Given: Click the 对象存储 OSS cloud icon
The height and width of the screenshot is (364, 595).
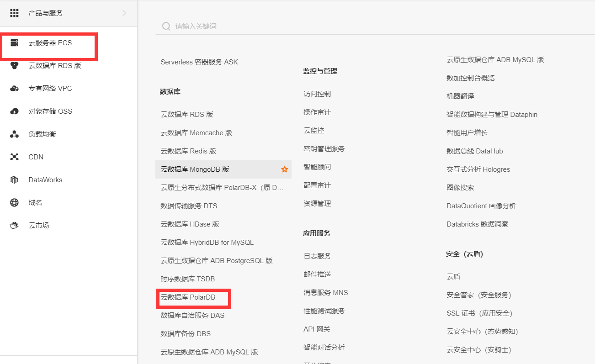Looking at the screenshot, I should tap(14, 111).
